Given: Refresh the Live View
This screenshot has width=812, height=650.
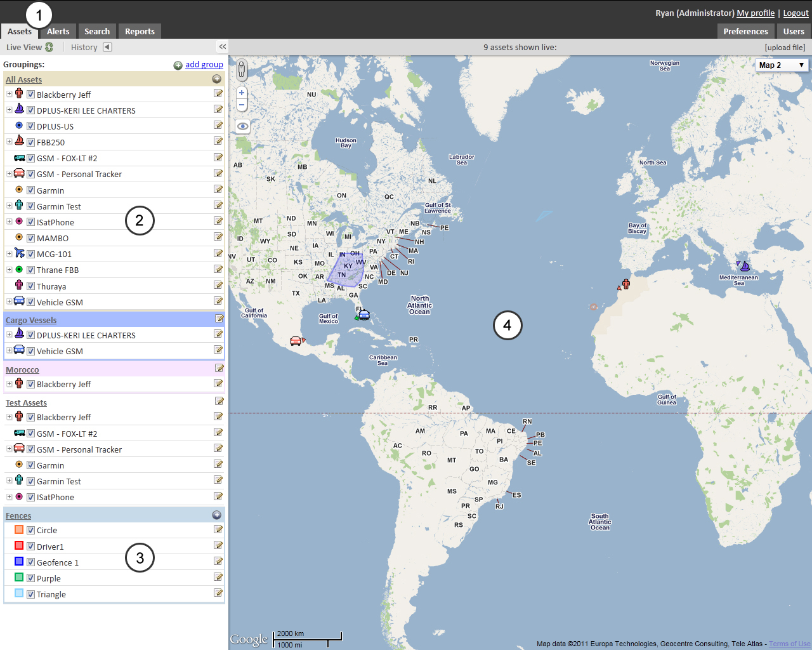Looking at the screenshot, I should click(48, 46).
